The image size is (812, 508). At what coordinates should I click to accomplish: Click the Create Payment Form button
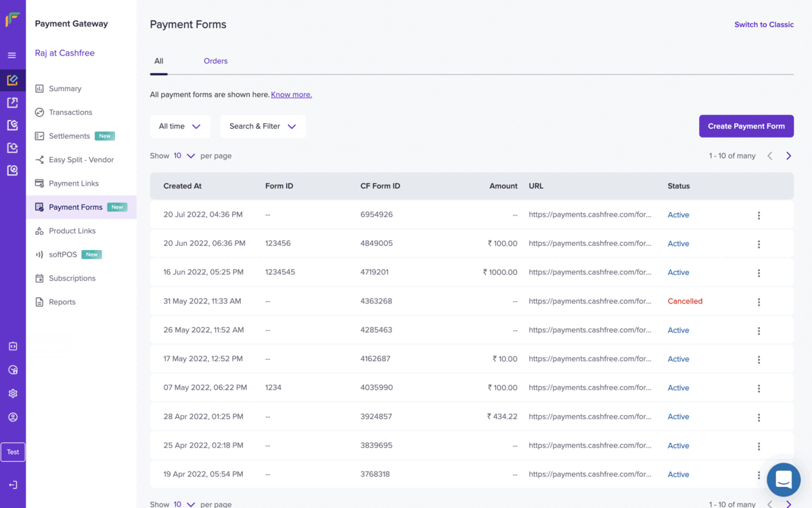pos(746,126)
